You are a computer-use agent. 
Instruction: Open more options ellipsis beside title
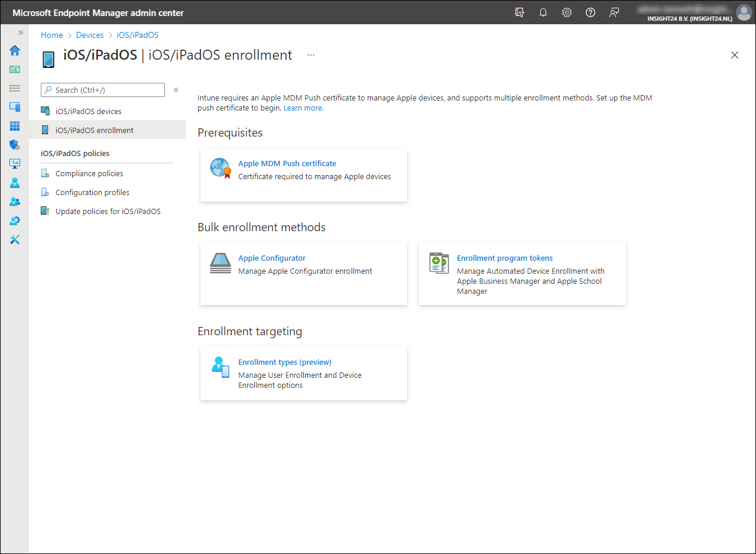coord(311,55)
